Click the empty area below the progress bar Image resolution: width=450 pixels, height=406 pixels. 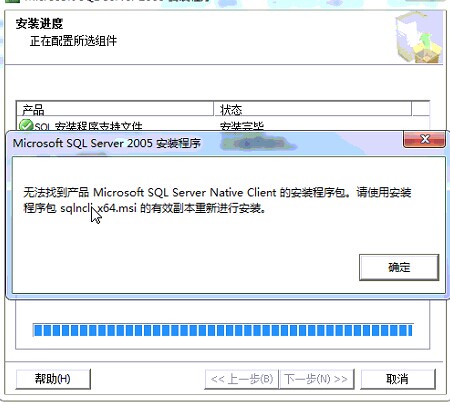tap(223, 343)
